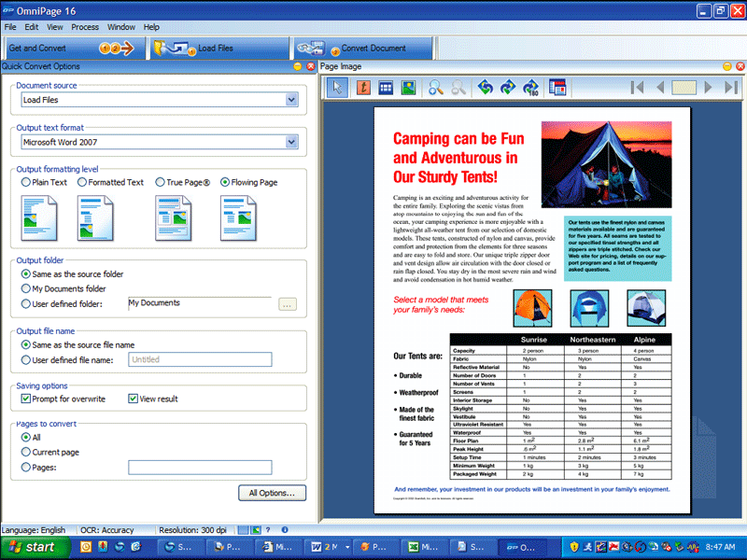
Task: Select the graphic zone drawing tool
Action: coord(408,87)
